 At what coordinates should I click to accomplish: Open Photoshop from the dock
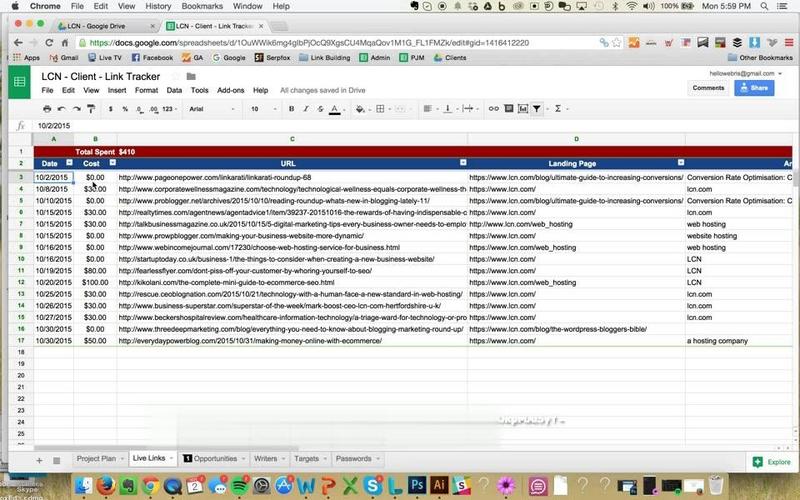pyautogui.click(x=416, y=485)
